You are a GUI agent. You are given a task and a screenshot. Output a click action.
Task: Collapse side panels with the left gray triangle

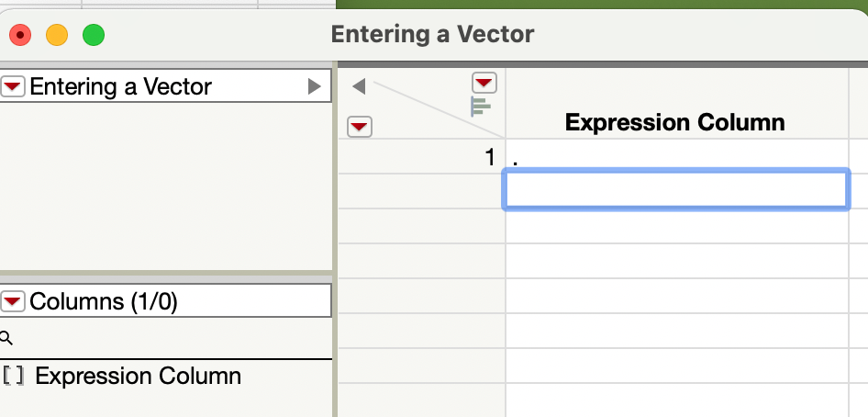tap(360, 86)
